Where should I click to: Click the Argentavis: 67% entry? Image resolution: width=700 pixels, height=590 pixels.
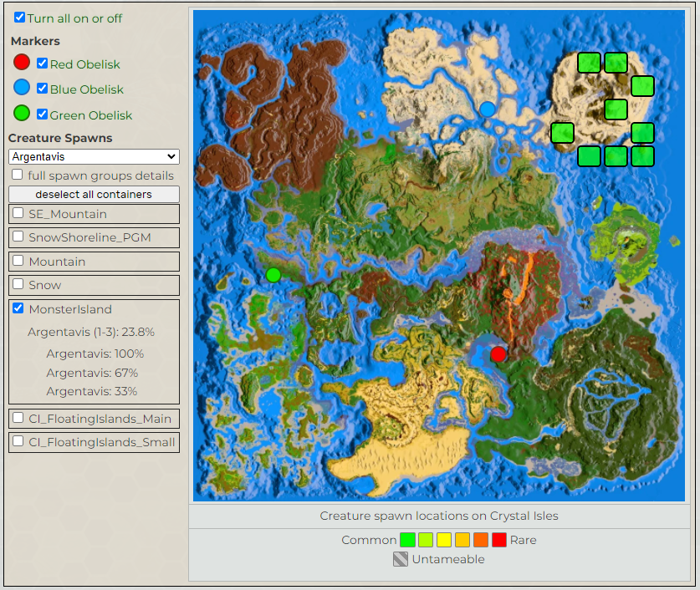point(92,373)
